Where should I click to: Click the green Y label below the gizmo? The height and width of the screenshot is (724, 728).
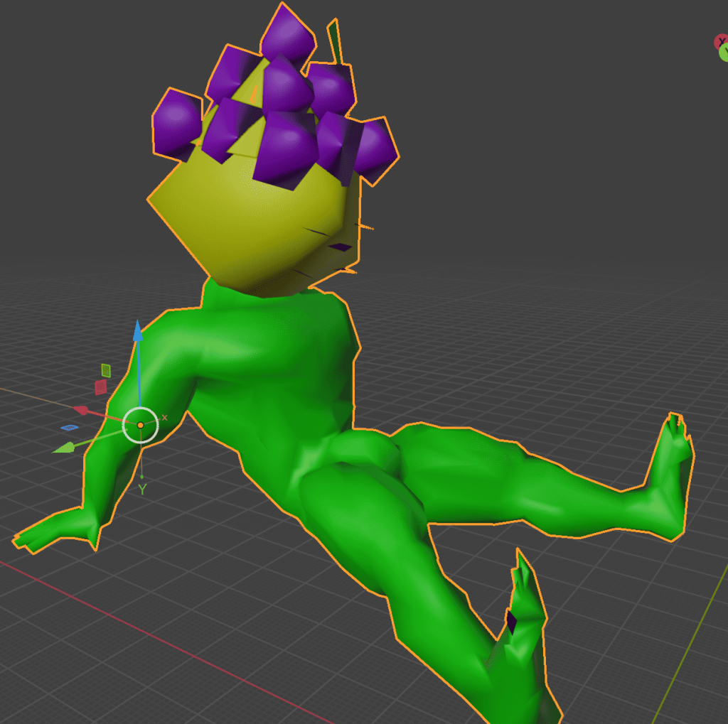[142, 490]
